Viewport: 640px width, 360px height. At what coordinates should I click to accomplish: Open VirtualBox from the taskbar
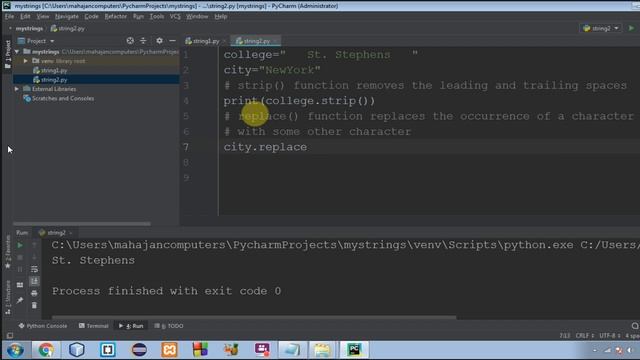tap(77, 350)
